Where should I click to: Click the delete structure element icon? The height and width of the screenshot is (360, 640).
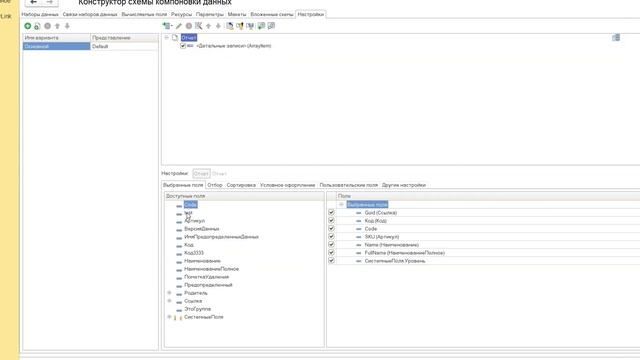(189, 26)
